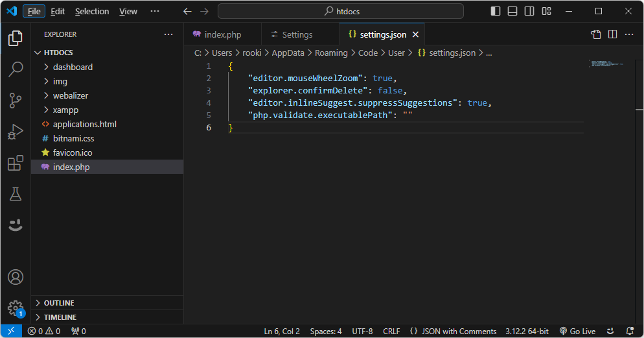
Task: Switch to the index.php tab
Action: [x=223, y=34]
